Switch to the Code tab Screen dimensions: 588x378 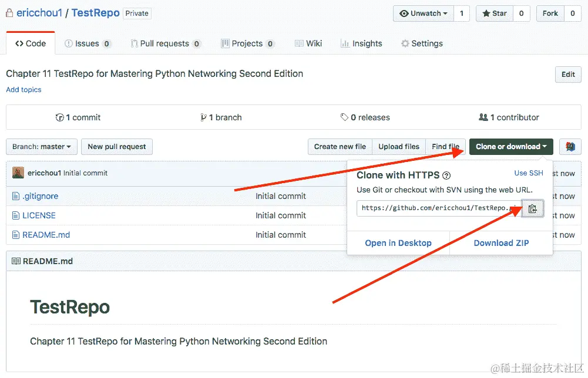31,43
